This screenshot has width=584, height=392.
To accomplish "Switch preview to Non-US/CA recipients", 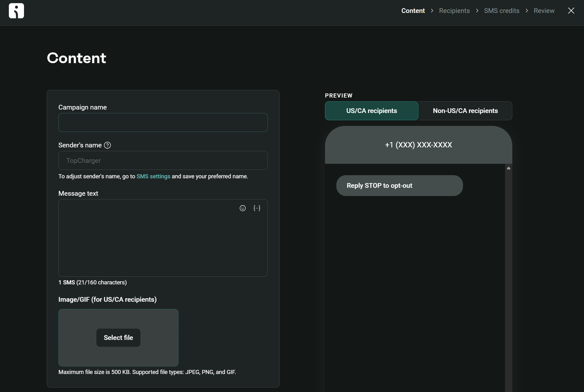I will [465, 111].
